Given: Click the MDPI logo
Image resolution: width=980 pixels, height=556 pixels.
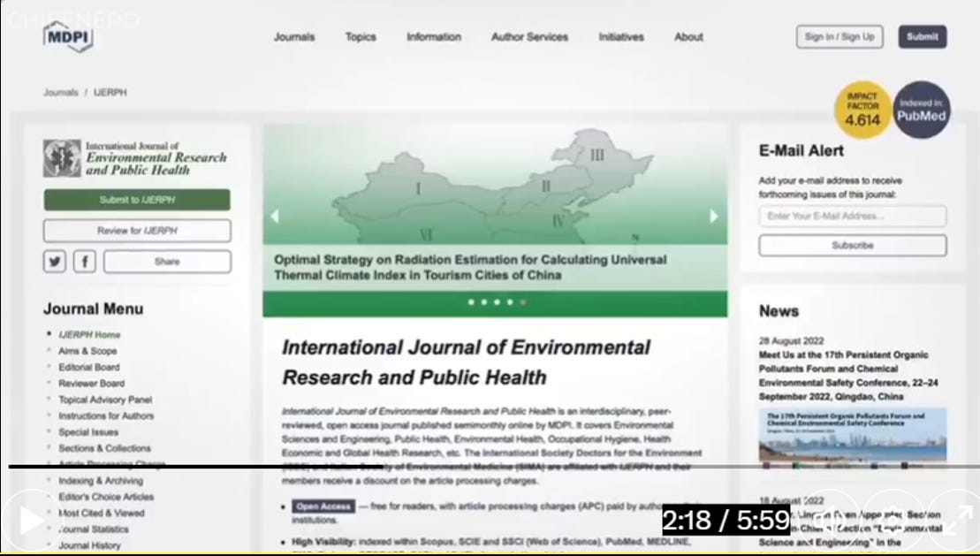Looking at the screenshot, I should coord(68,37).
